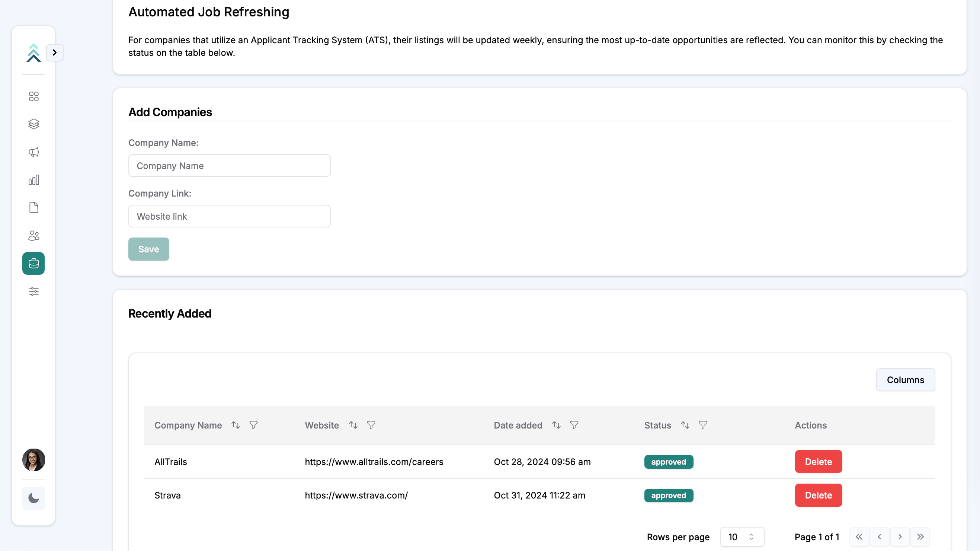Viewport: 980px width, 551px height.
Task: Expand the sidebar with the chevron button
Action: point(54,52)
